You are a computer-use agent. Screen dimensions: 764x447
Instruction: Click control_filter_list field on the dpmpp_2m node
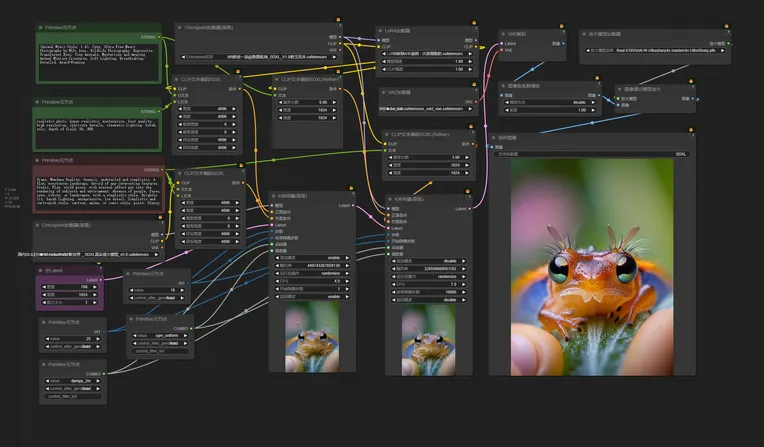[x=73, y=396]
